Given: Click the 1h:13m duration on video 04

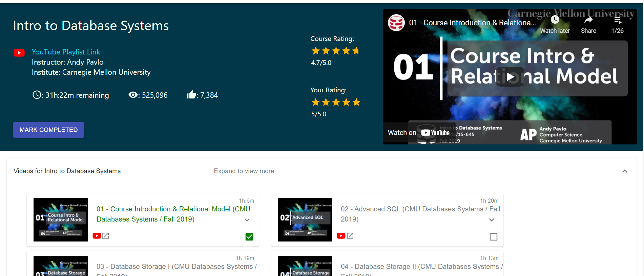Looking at the screenshot, I should (x=489, y=258).
